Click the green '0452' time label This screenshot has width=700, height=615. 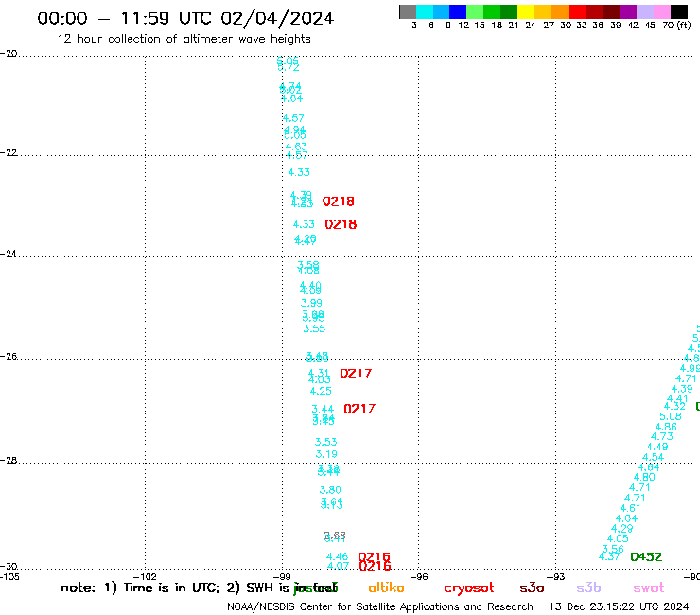tap(646, 556)
